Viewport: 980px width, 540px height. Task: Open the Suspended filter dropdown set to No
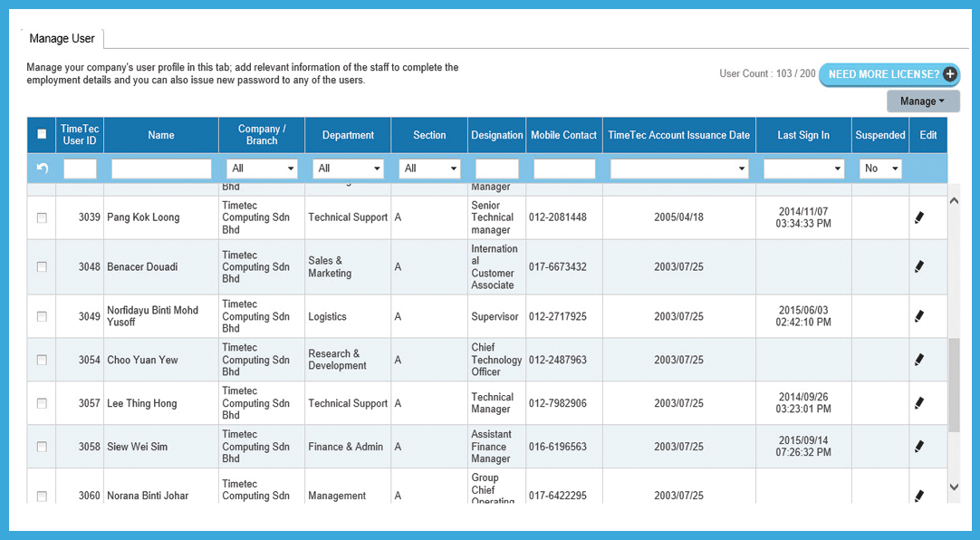(880, 169)
